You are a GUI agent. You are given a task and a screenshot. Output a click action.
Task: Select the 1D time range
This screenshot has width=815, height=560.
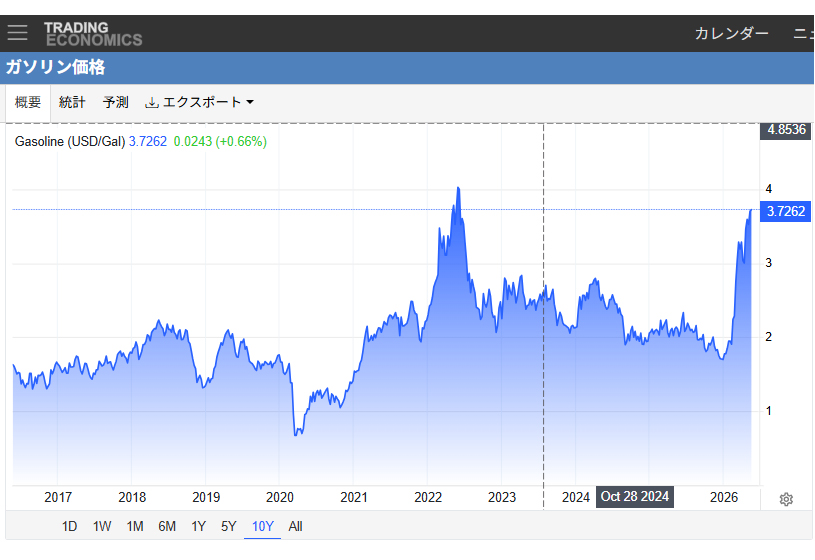[x=69, y=527]
